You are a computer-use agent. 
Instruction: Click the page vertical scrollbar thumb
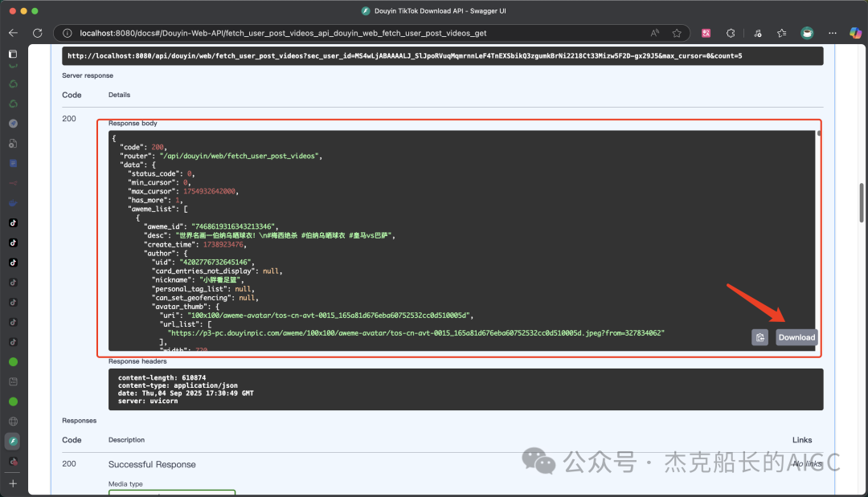point(861,202)
